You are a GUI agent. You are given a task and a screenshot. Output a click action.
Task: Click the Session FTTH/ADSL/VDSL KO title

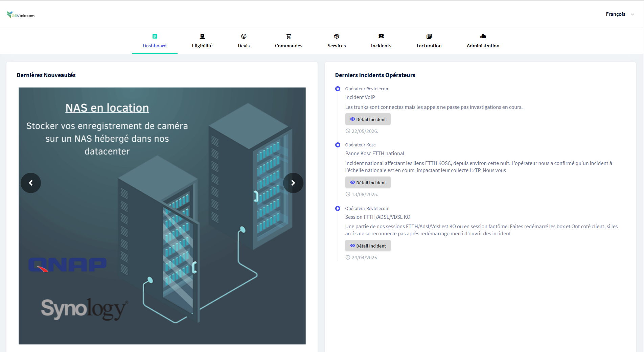378,217
